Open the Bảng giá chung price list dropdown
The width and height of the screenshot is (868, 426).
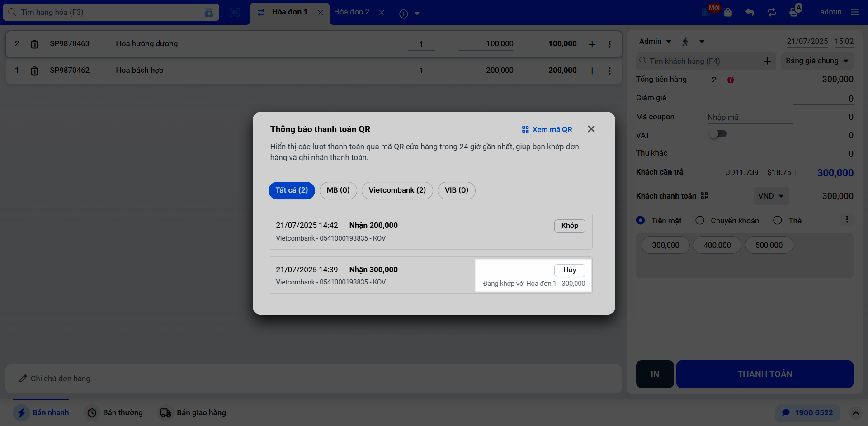(817, 61)
